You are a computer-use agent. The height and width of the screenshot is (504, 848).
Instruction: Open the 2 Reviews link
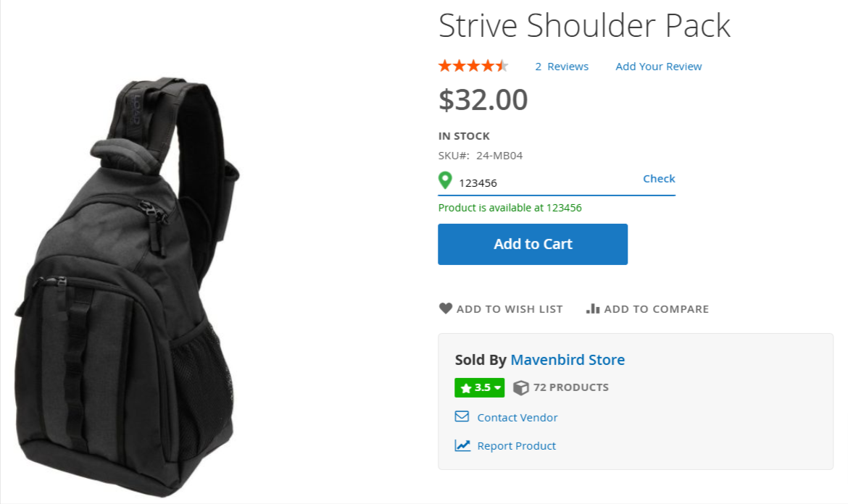coord(562,67)
